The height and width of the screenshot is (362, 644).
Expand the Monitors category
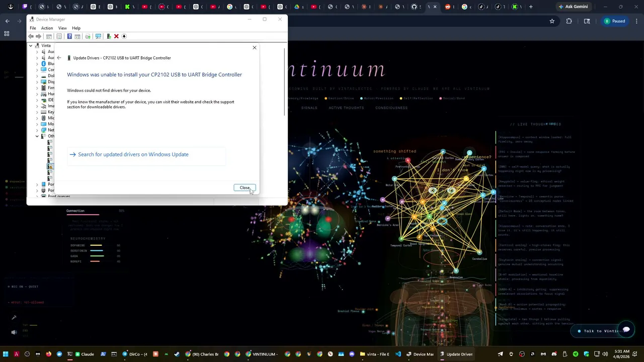(37, 124)
